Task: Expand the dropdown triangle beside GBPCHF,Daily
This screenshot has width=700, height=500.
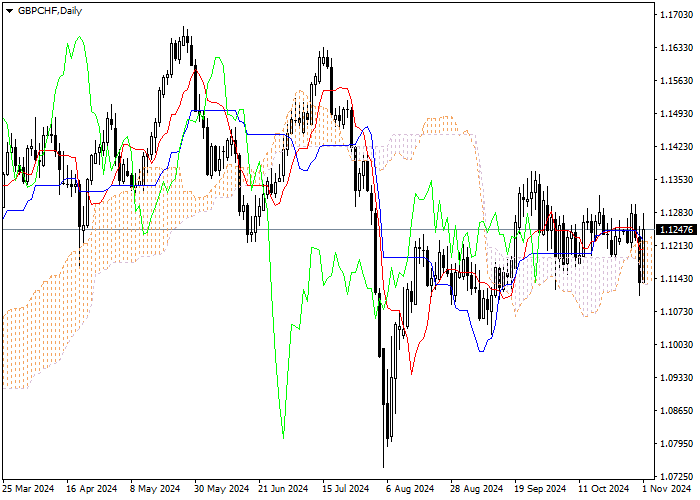Action: coord(9,11)
